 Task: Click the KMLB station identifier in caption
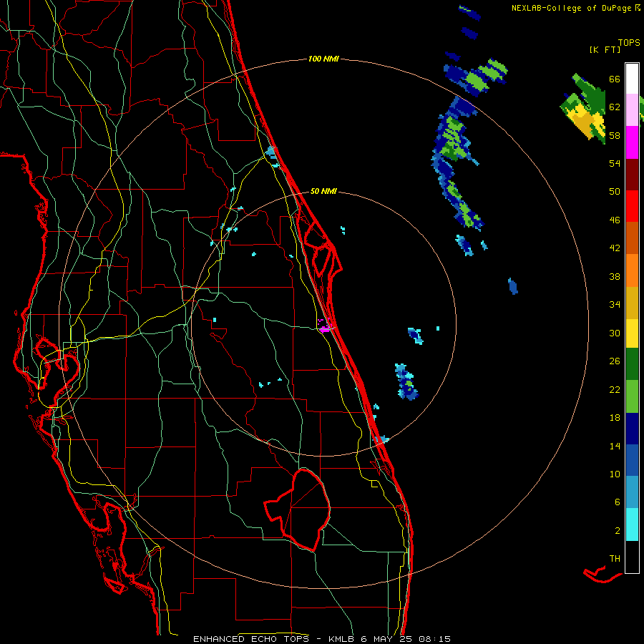coord(342,639)
